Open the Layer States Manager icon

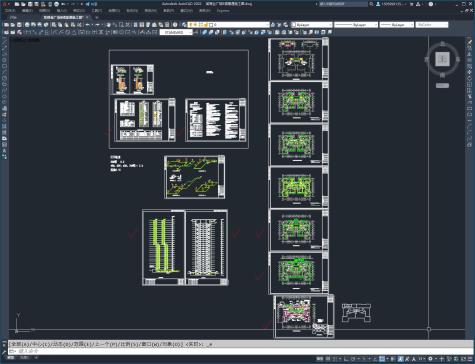[286, 25]
